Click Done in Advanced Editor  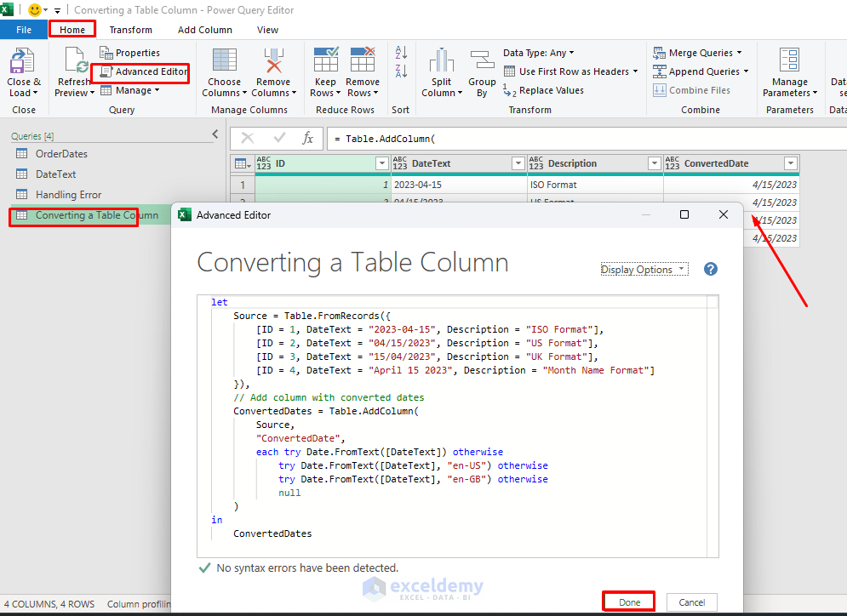[x=629, y=602]
